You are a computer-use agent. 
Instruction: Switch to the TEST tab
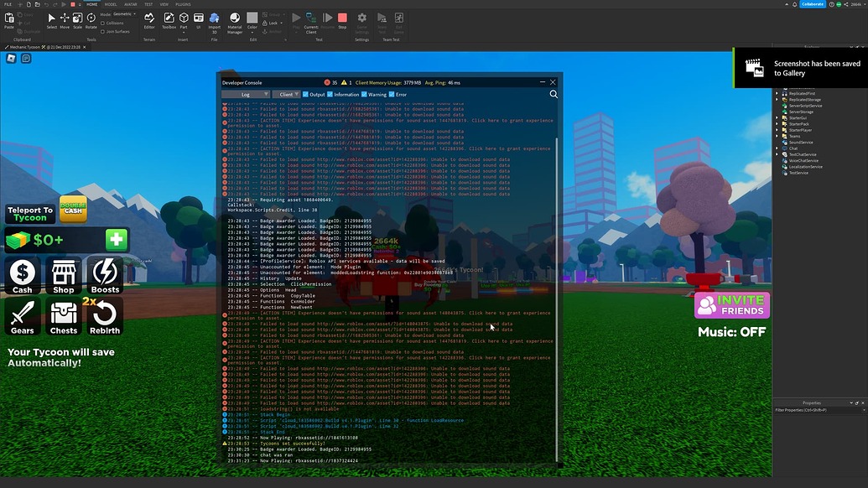pos(148,4)
